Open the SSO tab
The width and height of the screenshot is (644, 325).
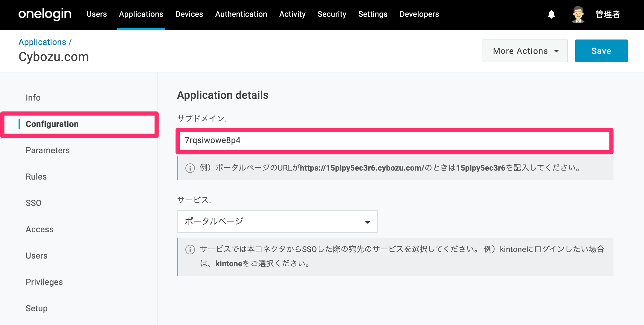tap(33, 203)
